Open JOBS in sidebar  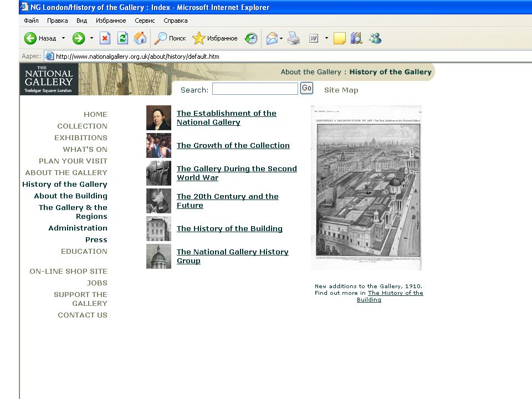pos(97,283)
